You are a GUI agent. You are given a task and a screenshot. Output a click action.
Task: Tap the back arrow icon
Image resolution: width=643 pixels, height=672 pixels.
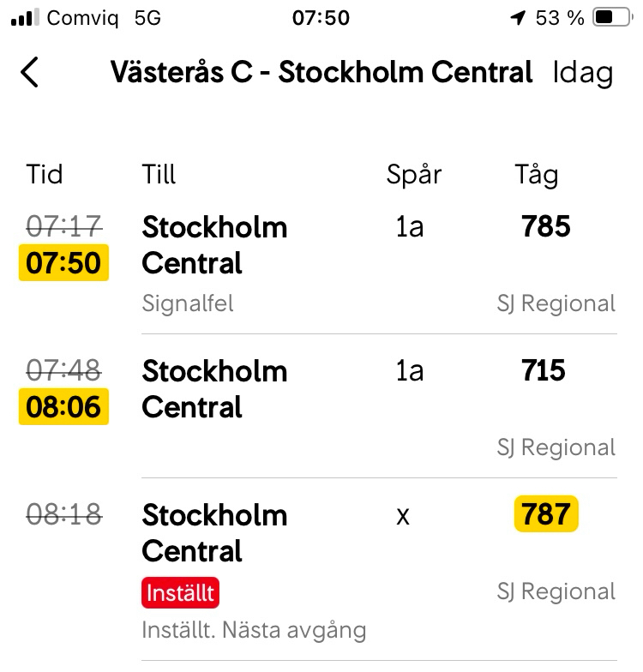pos(29,73)
